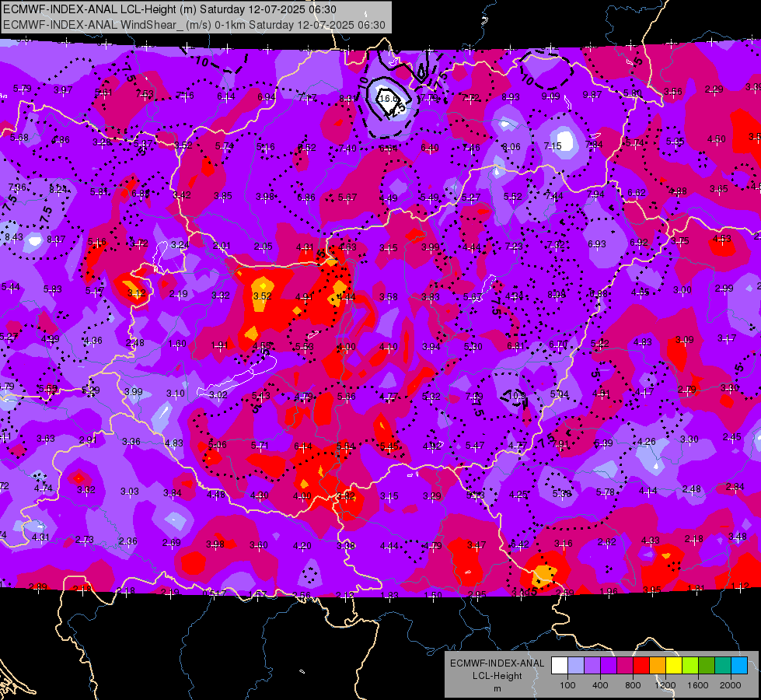Click the grid value 3.72
The image size is (761, 700).
point(139,243)
